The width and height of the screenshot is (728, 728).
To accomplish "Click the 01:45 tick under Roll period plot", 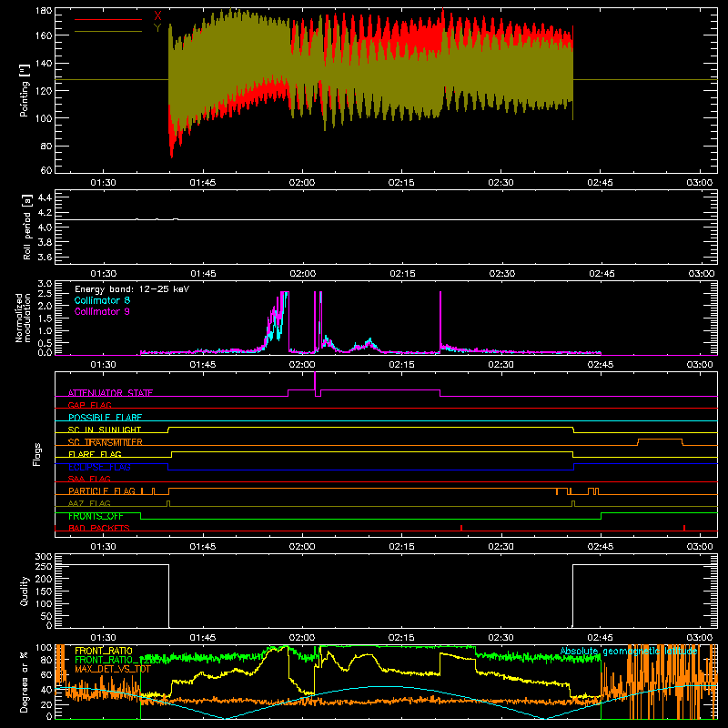I will [203, 274].
